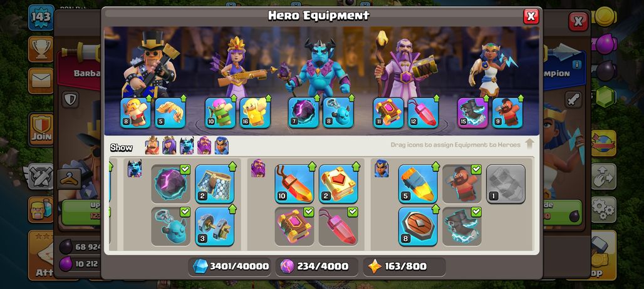Select the Grand Warden level 12 red gem
644x289 pixels.
(x=423, y=113)
